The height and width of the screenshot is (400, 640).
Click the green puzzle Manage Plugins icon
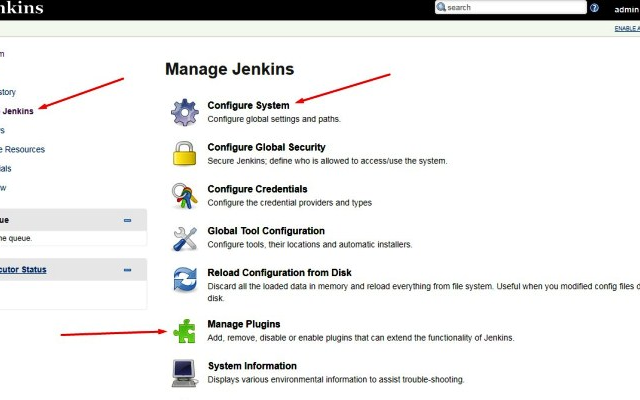184,331
